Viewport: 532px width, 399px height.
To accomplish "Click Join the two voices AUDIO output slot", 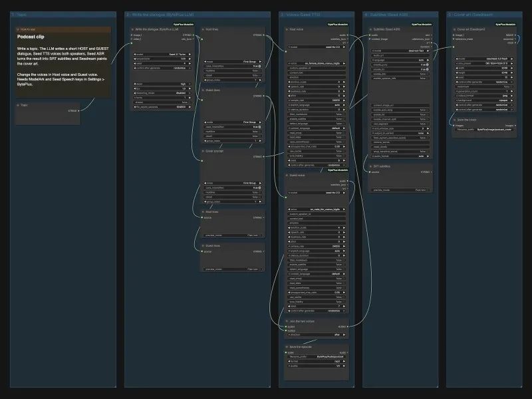I will pyautogui.click(x=347, y=327).
